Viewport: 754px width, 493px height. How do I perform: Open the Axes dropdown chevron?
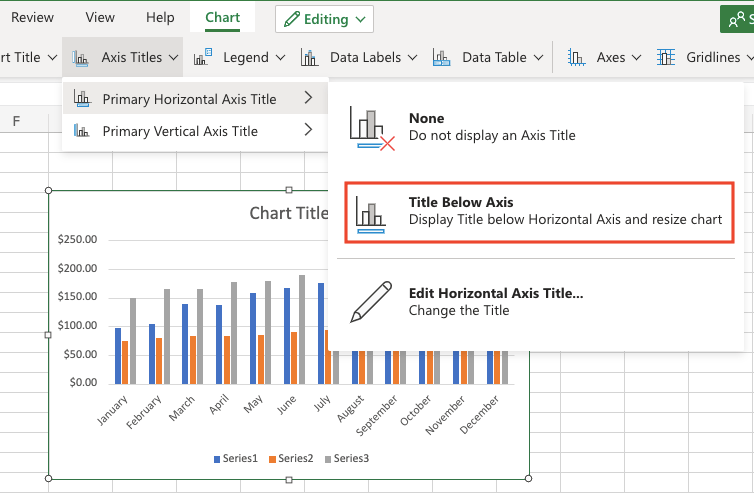tap(637, 58)
